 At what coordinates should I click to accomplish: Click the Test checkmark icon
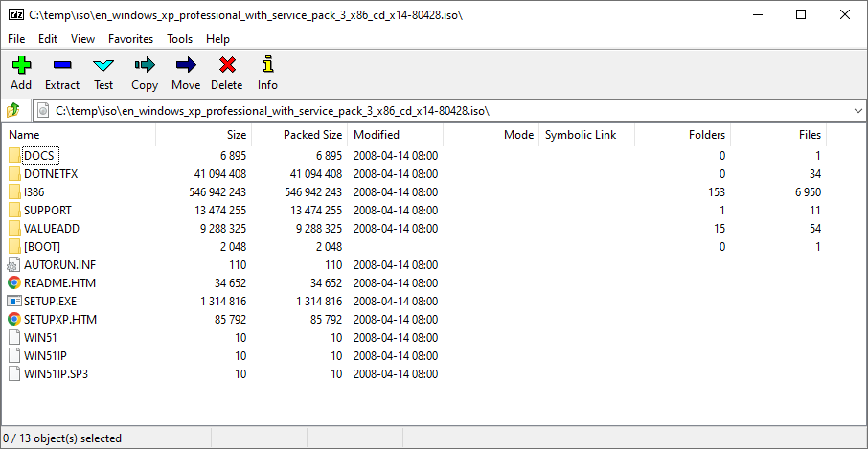point(103,66)
